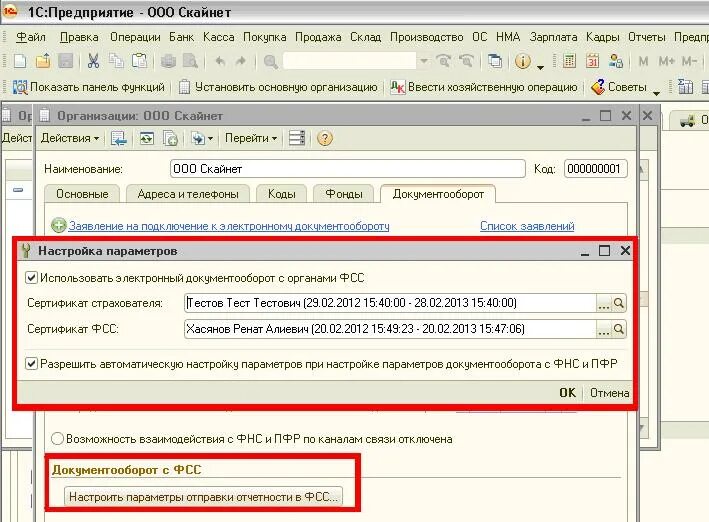Click Настроить параметры отправки отчетности в ФСС button
The image size is (709, 522).
tap(203, 497)
